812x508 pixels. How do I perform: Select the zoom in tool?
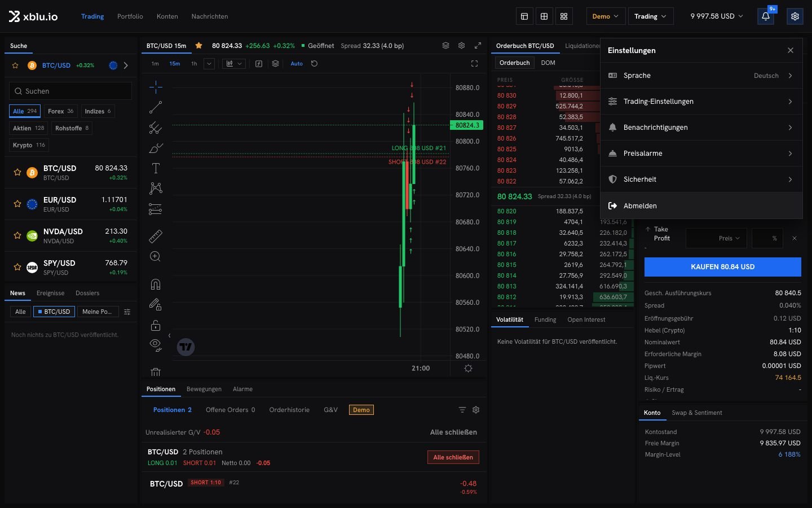(x=156, y=257)
